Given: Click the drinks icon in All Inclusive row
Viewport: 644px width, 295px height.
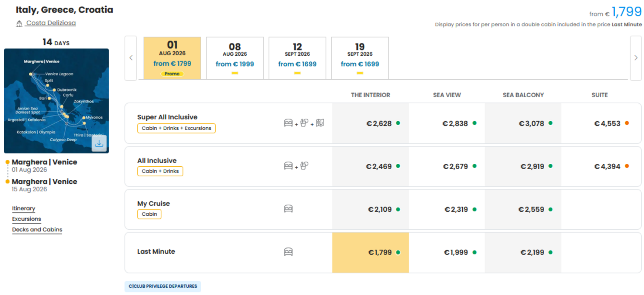Looking at the screenshot, I should tap(304, 166).
